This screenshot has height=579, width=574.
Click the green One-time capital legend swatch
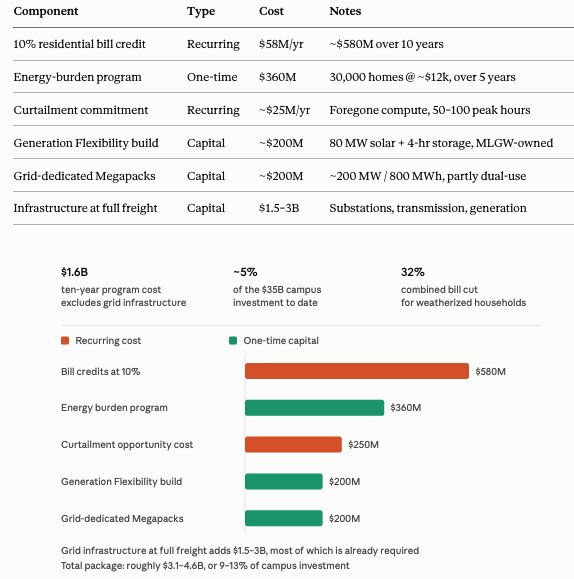pos(233,340)
